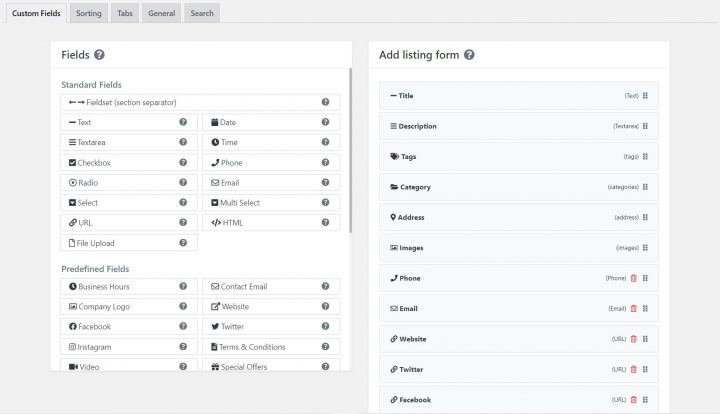Click the drag handle on Category row

coord(645,187)
